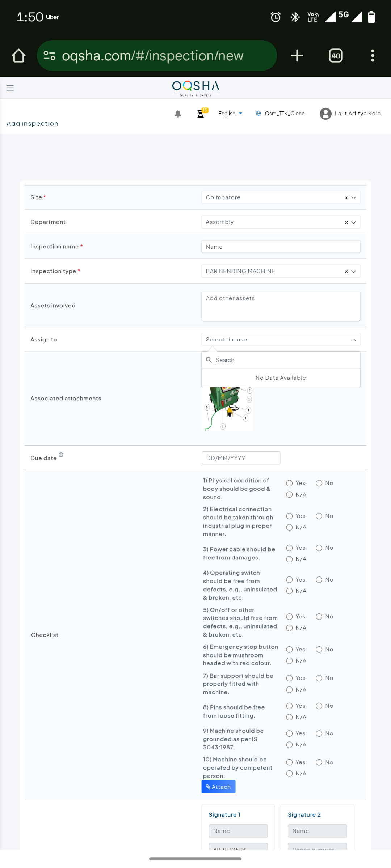
Task: Open a new browser tab with plus icon
Action: (x=297, y=56)
